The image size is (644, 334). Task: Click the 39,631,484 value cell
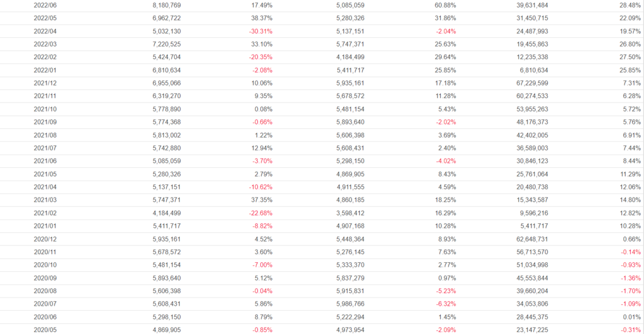(531, 5)
